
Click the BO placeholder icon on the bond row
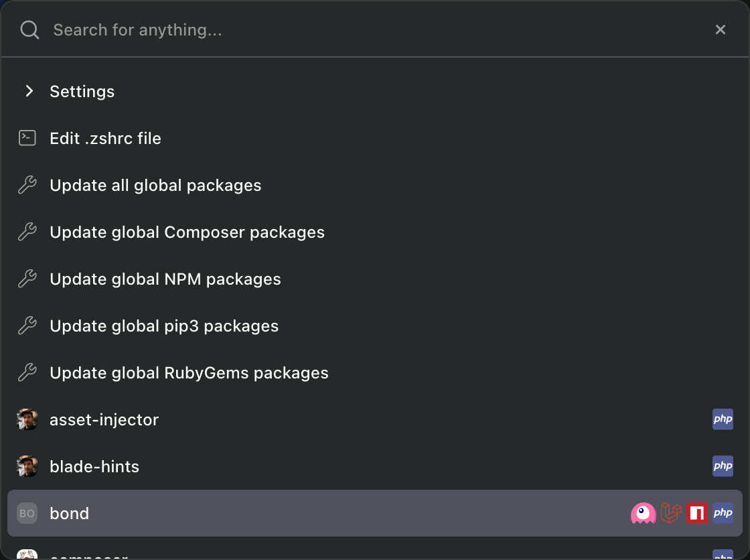pos(27,513)
